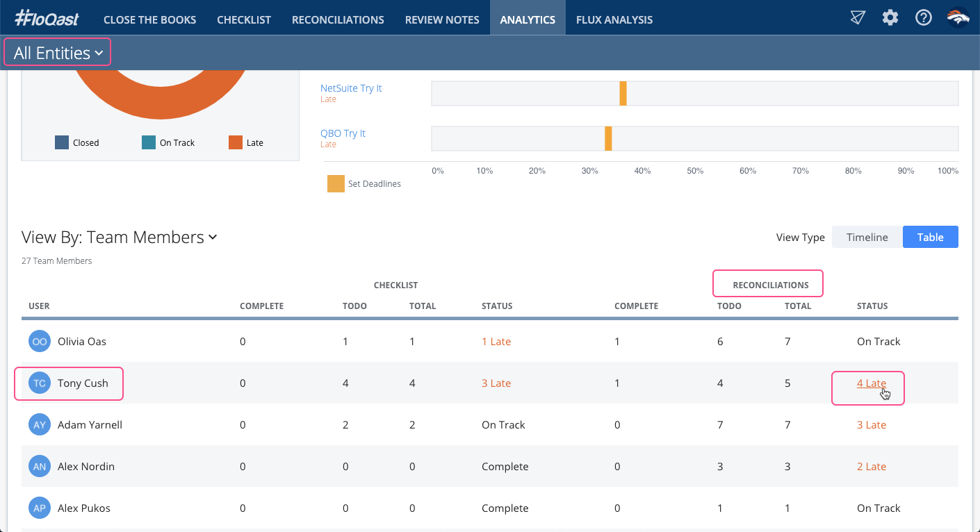Image resolution: width=980 pixels, height=532 pixels.
Task: Click the Late legend color swatch
Action: point(236,142)
